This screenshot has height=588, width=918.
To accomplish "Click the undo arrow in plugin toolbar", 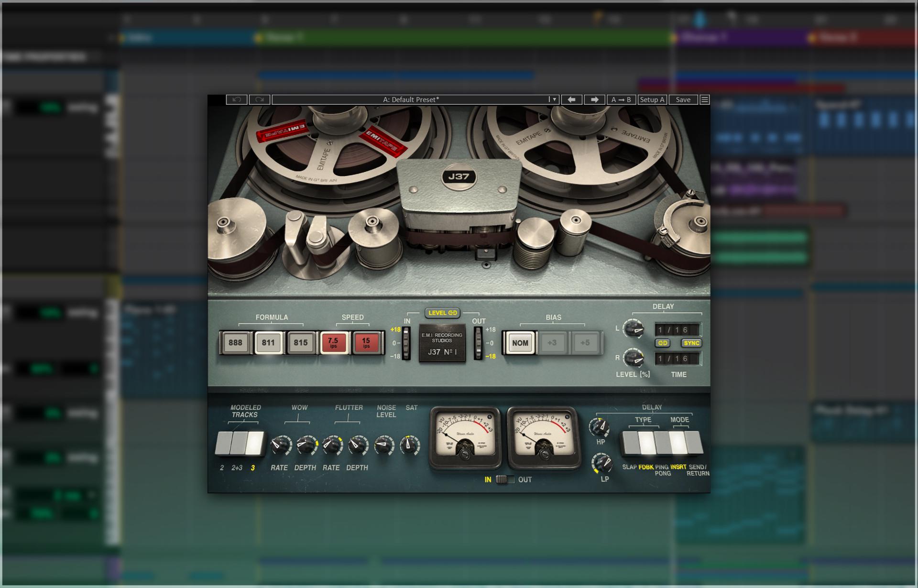I will [236, 99].
